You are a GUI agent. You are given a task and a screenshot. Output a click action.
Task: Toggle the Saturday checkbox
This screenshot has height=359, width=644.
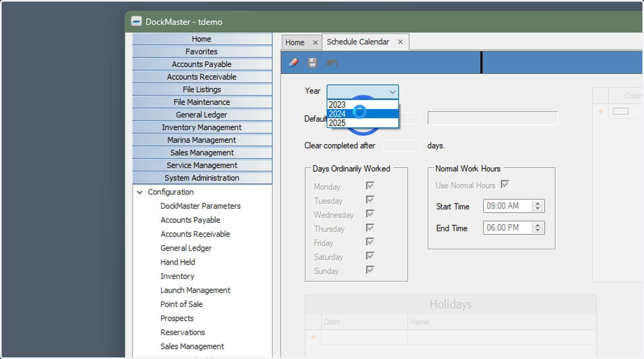coord(370,256)
